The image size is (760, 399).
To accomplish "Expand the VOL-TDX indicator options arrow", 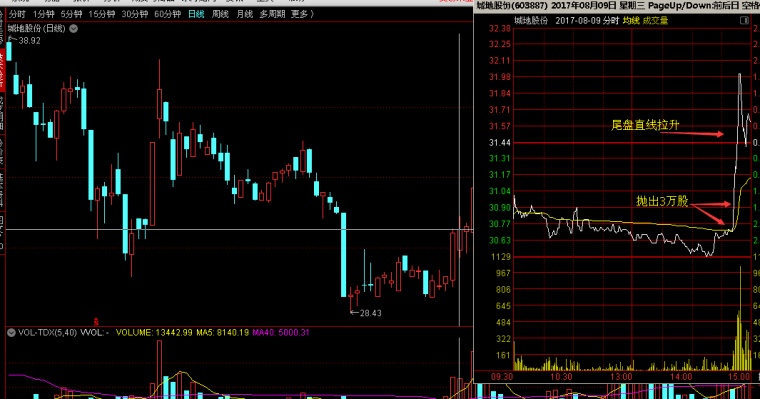I will pos(11,333).
